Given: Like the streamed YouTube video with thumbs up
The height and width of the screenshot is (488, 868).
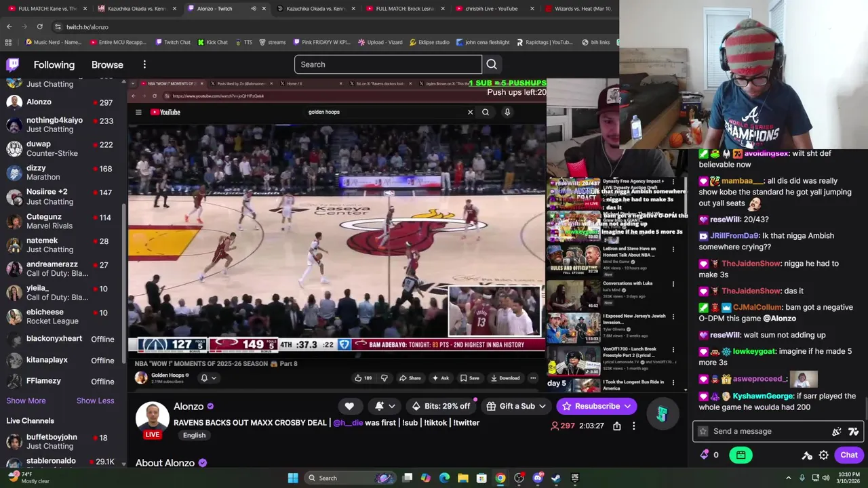Looking at the screenshot, I should pyautogui.click(x=363, y=378).
